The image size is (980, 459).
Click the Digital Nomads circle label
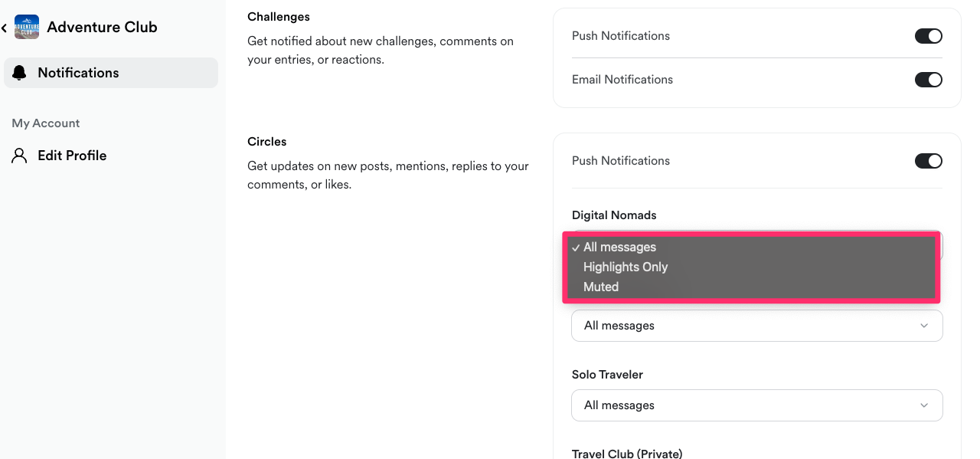click(x=614, y=215)
